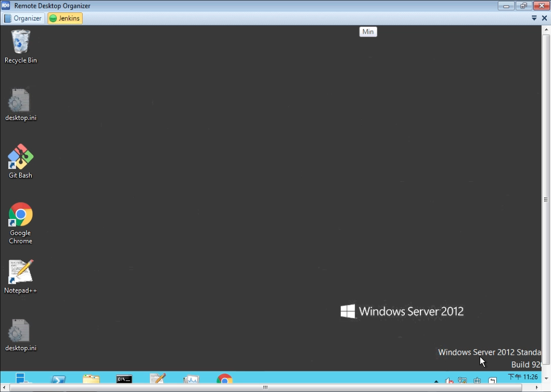The height and width of the screenshot is (392, 551).
Task: Click the muted speaker tray icon
Action: coord(449,381)
